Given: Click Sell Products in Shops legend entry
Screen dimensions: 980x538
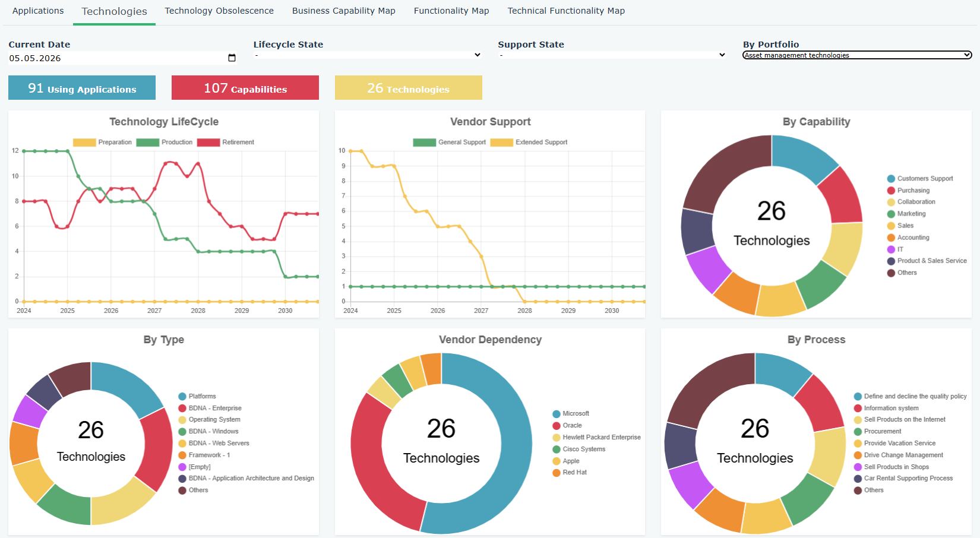Looking at the screenshot, I should pyautogui.click(x=892, y=467).
